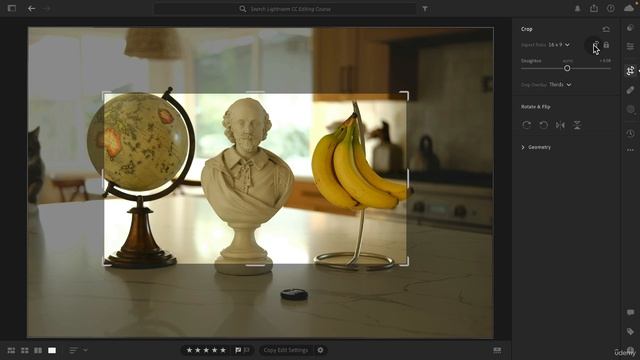The image size is (640, 360).
Task: Switch to Photo Grid view
Action: pyautogui.click(x=11, y=350)
